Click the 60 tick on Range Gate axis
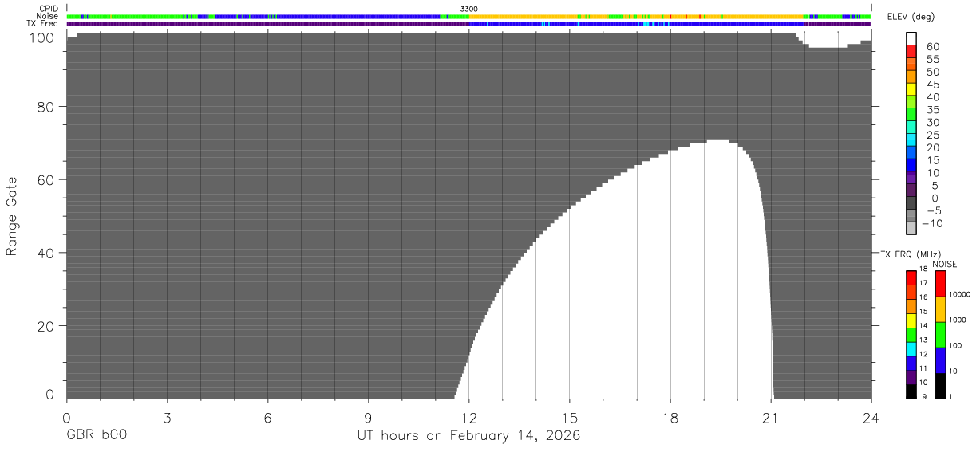The height and width of the screenshot is (452, 980). coord(47,180)
